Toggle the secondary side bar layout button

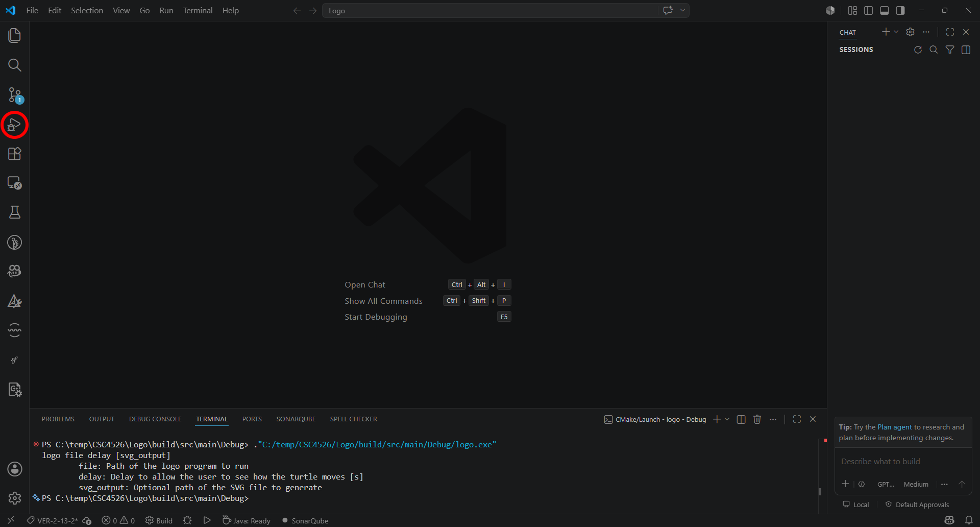pos(900,10)
